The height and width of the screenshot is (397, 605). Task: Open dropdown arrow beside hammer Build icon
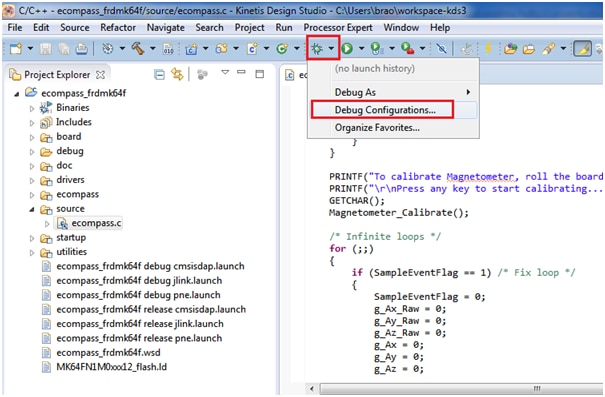pyautogui.click(x=152, y=49)
